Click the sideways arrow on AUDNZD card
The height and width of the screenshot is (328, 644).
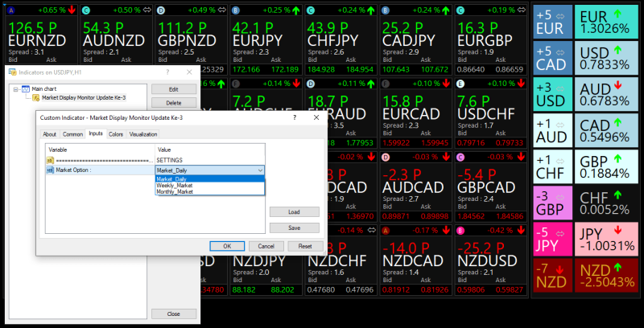pyautogui.click(x=147, y=10)
